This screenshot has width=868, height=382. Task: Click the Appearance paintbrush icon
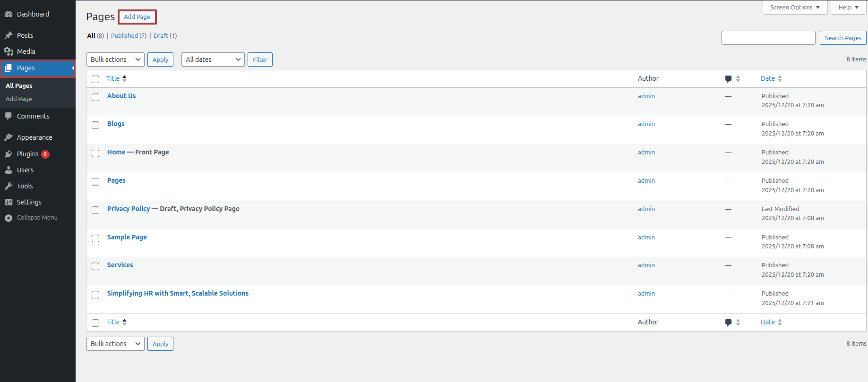click(x=9, y=137)
